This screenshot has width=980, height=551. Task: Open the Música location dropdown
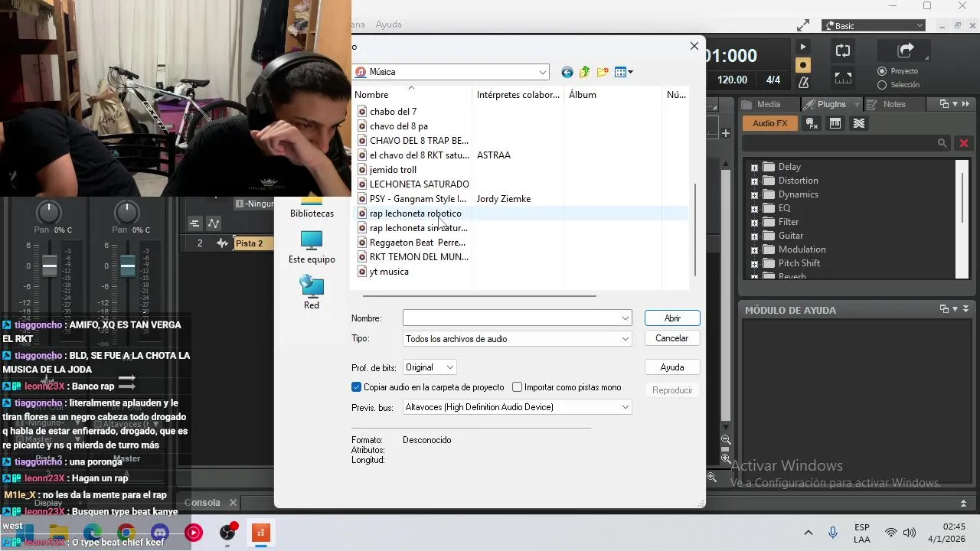[x=543, y=72]
